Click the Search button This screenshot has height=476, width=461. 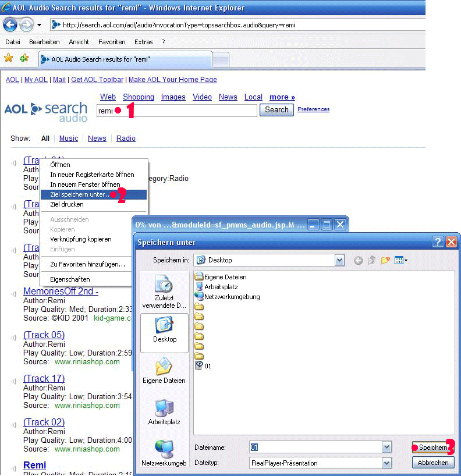(x=276, y=109)
